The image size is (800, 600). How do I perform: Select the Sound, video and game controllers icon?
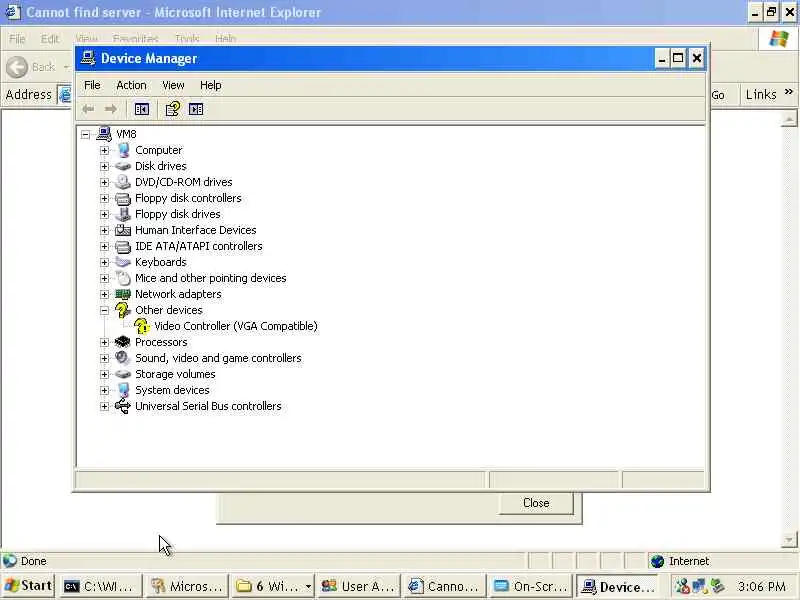122,358
